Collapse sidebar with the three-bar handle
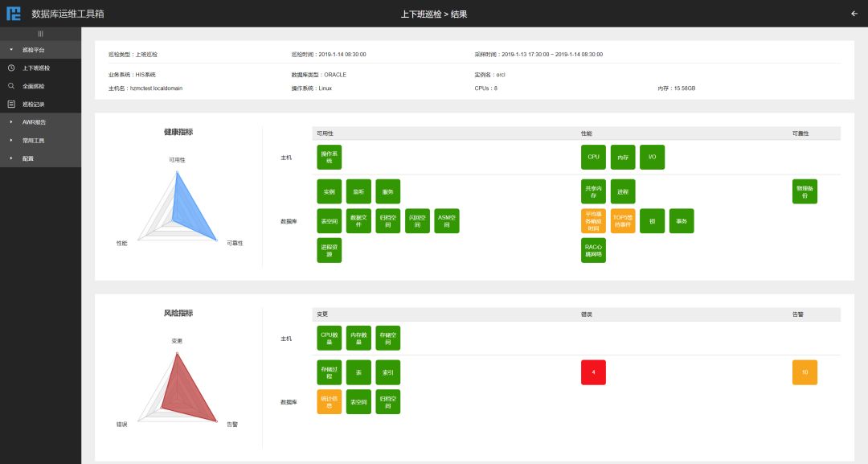This screenshot has height=464, width=868. tap(40, 34)
